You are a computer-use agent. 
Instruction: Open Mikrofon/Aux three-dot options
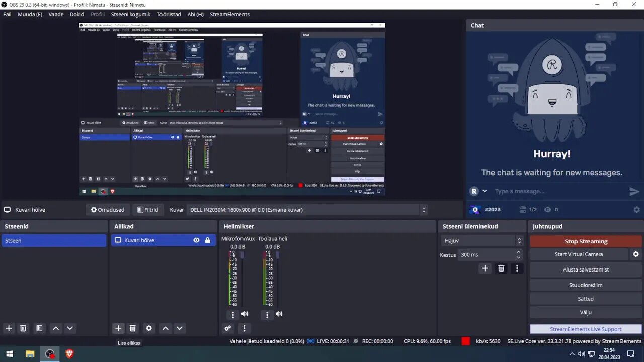pyautogui.click(x=233, y=315)
